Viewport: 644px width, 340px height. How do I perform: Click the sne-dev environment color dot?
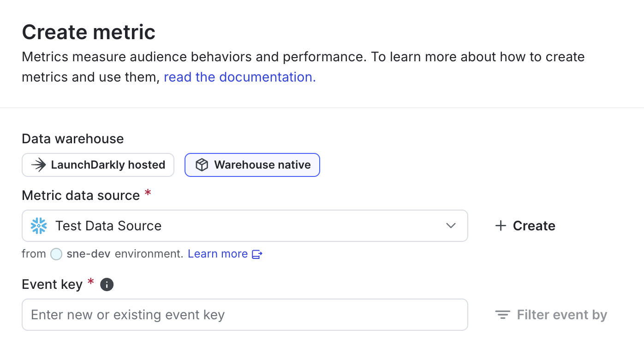(x=56, y=254)
